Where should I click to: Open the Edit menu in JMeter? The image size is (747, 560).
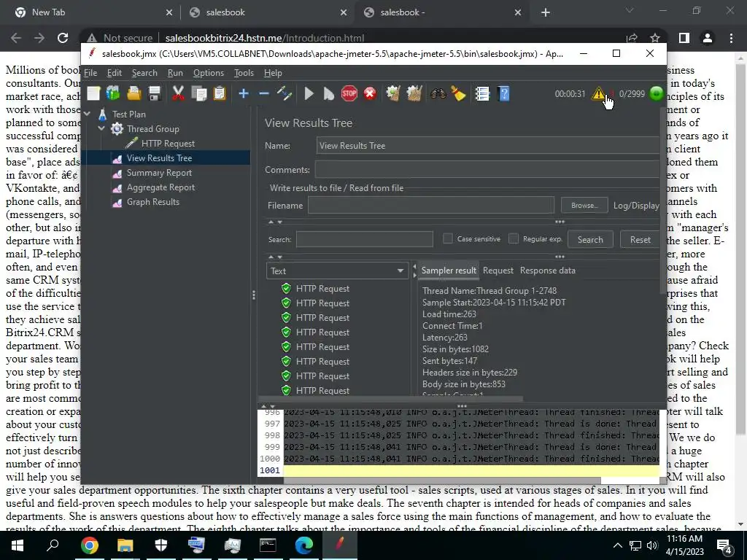[115, 73]
